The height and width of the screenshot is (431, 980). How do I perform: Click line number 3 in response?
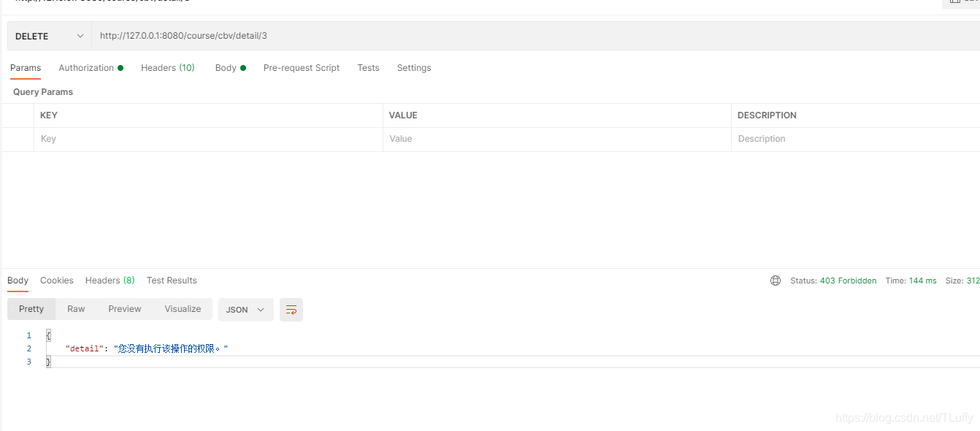click(x=29, y=362)
